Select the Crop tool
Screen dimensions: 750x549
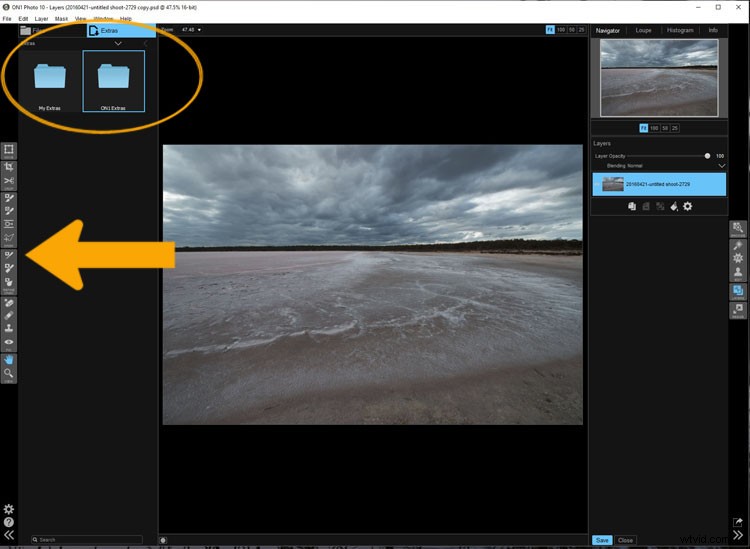(x=9, y=167)
